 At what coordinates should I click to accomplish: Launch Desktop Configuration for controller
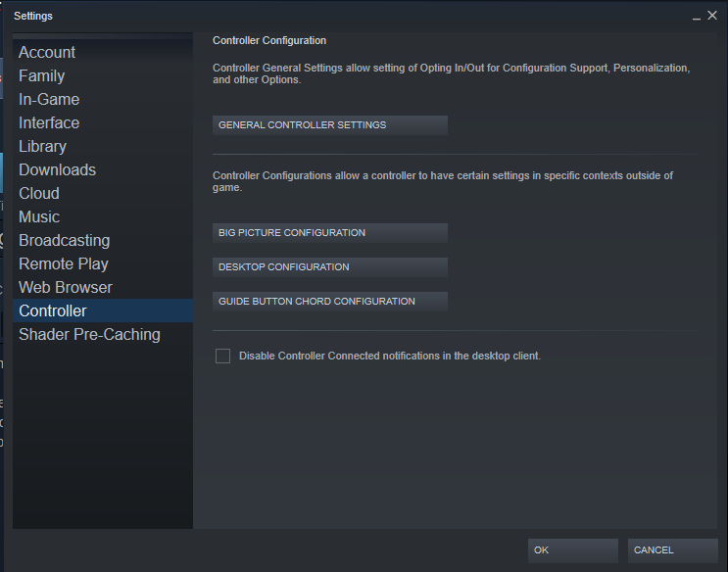[x=330, y=267]
